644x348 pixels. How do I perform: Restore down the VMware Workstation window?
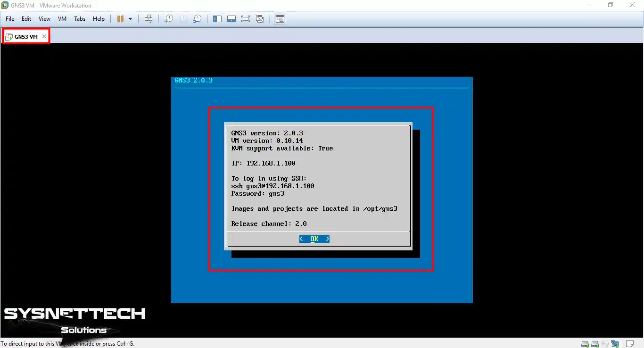[x=611, y=5]
